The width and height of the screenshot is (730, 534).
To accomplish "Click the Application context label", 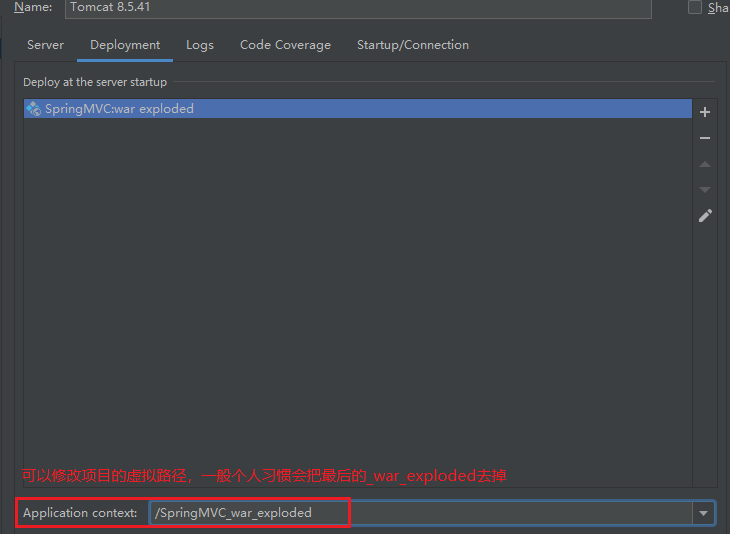I will click(x=80, y=513).
